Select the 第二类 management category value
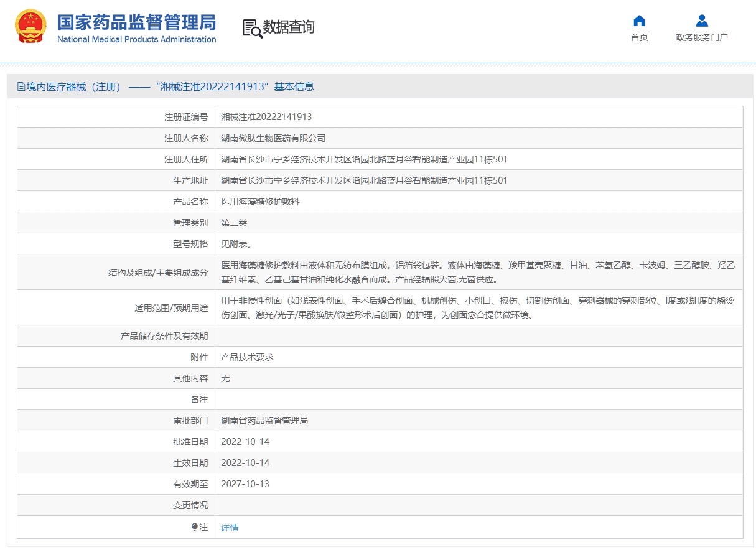Screen dimensions: 756x555 click(x=234, y=223)
